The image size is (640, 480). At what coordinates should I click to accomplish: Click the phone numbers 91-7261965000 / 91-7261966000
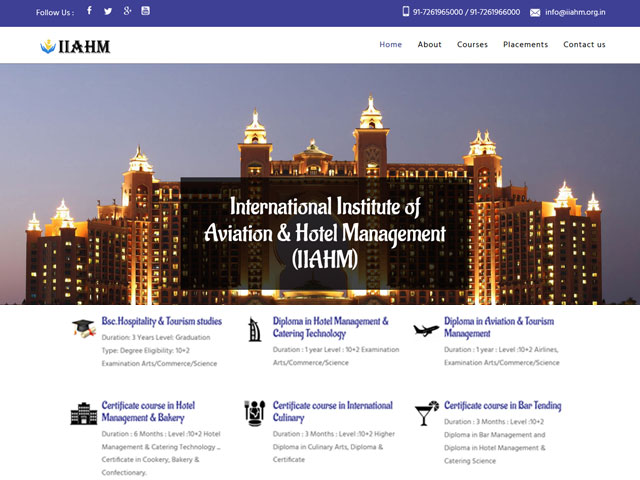point(466,12)
